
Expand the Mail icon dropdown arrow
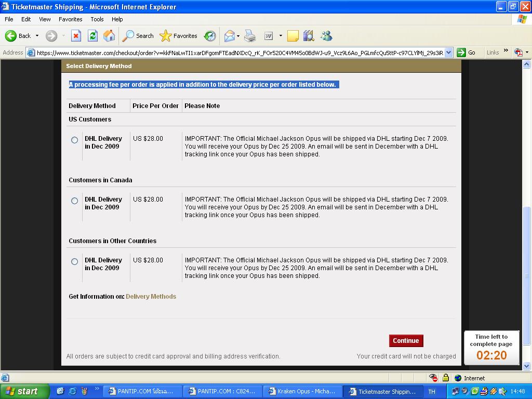[x=238, y=36]
